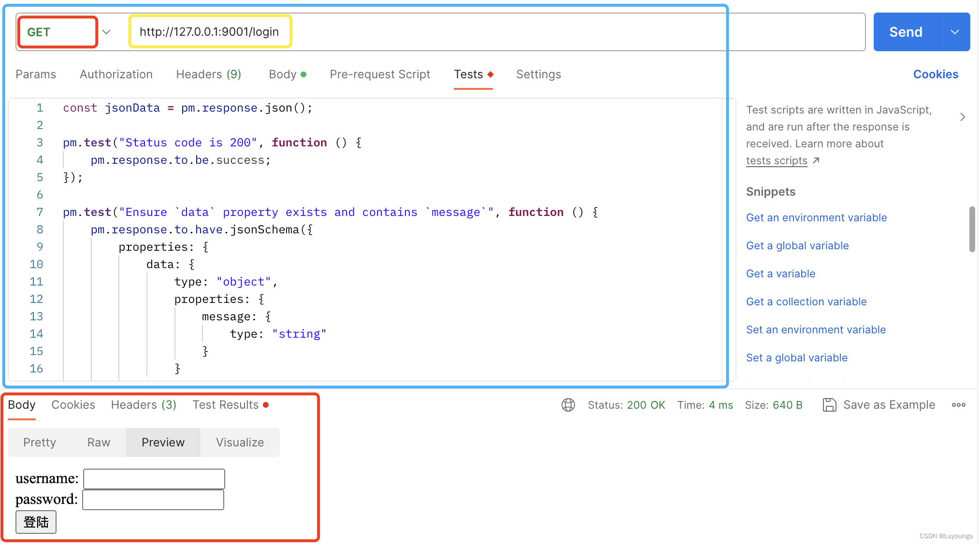
Task: Click the globe network icon near Status
Action: pyautogui.click(x=568, y=405)
